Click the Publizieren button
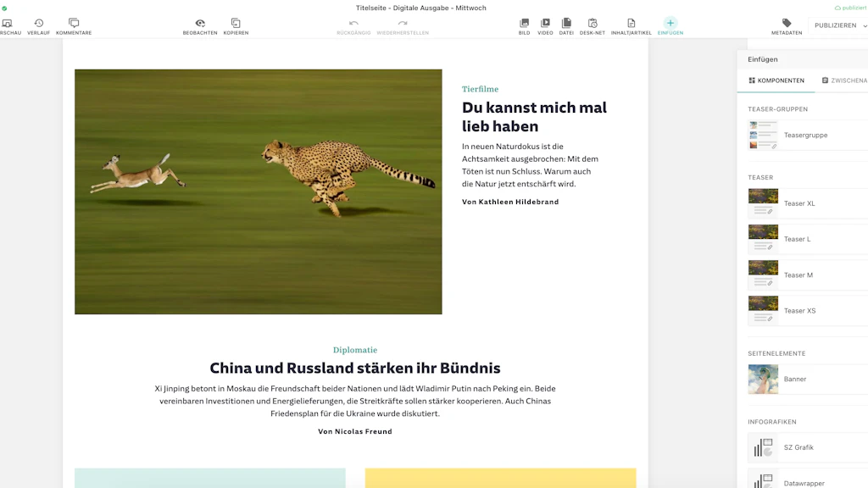This screenshot has width=868, height=488. [x=835, y=25]
